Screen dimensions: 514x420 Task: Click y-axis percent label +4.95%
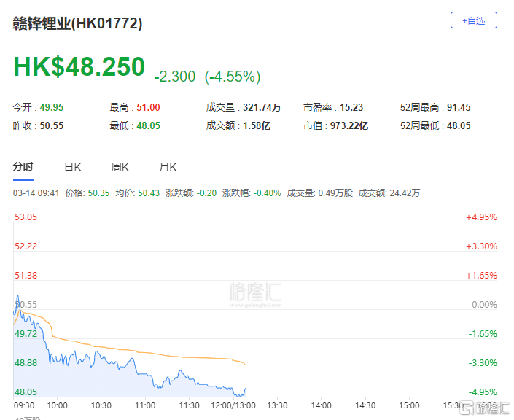point(481,217)
